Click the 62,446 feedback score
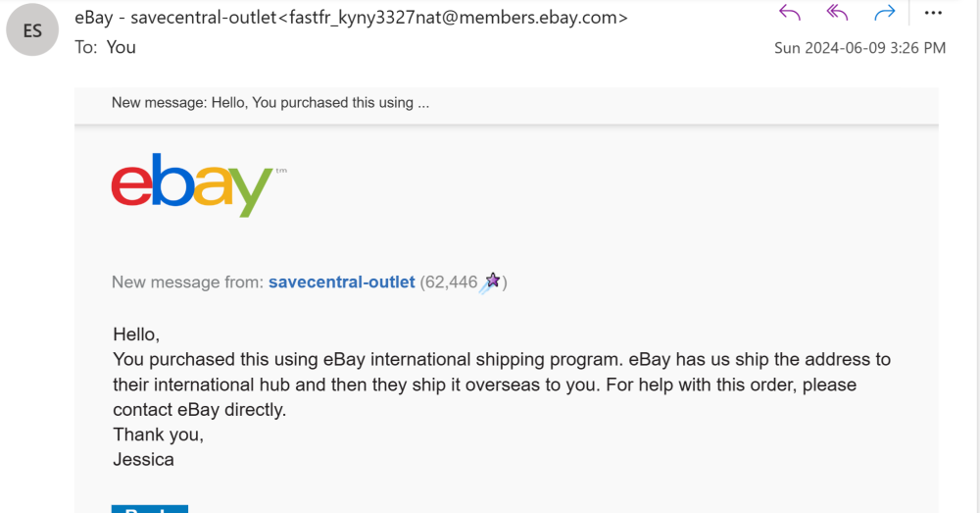This screenshot has width=980, height=513. (449, 282)
